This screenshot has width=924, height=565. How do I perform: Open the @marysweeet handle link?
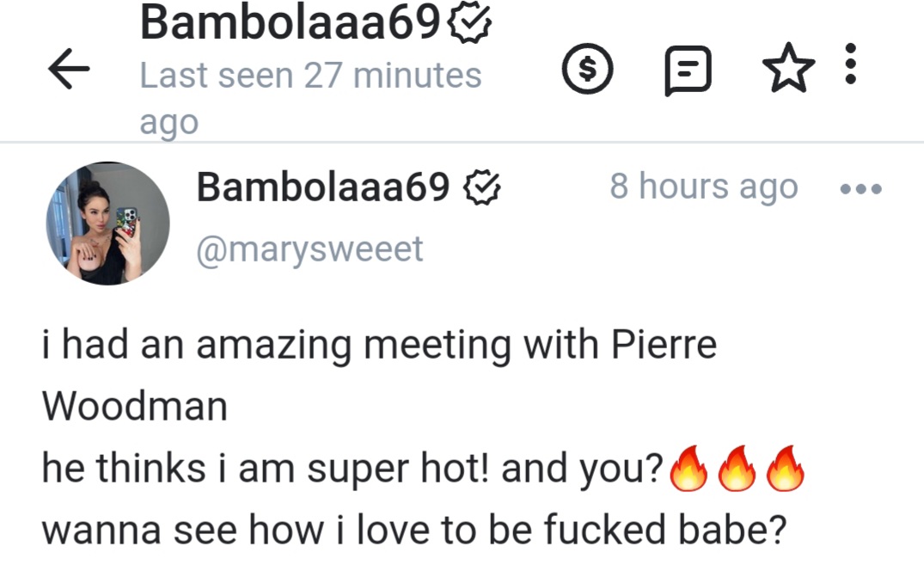coord(309,249)
